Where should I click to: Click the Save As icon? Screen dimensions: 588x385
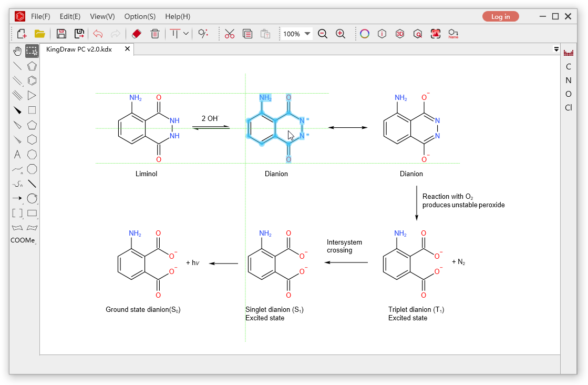click(79, 34)
